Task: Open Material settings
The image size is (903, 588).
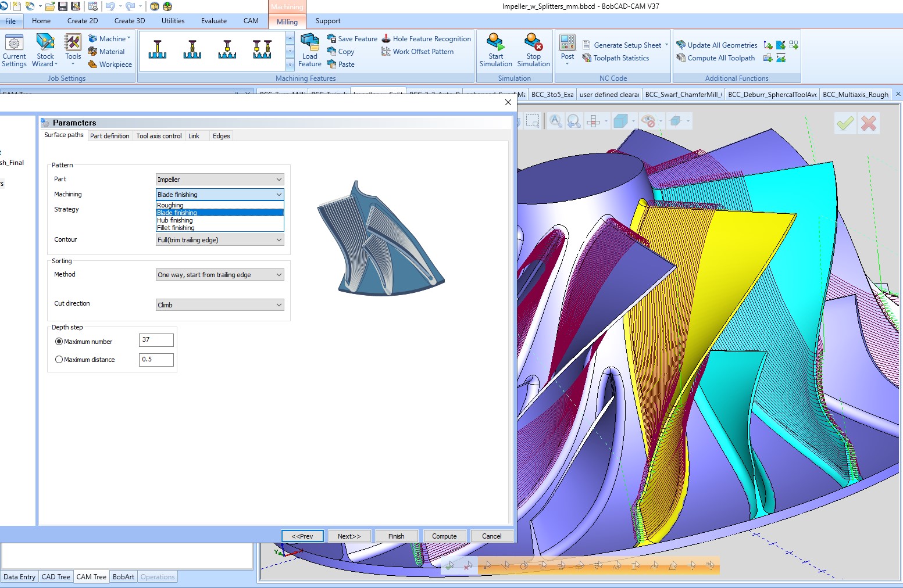Action: [x=106, y=52]
